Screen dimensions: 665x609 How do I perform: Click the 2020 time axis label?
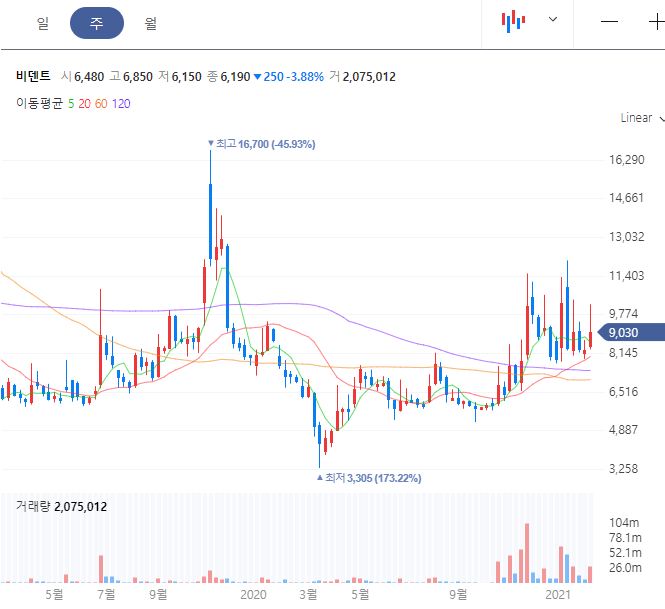coord(253,595)
